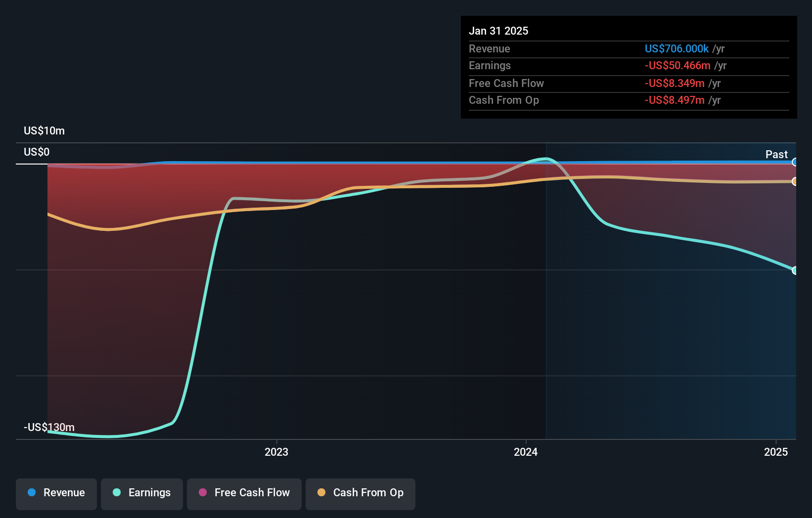The height and width of the screenshot is (518, 812).
Task: Click the Free Cash Flow label in tooltip
Action: 506,84
